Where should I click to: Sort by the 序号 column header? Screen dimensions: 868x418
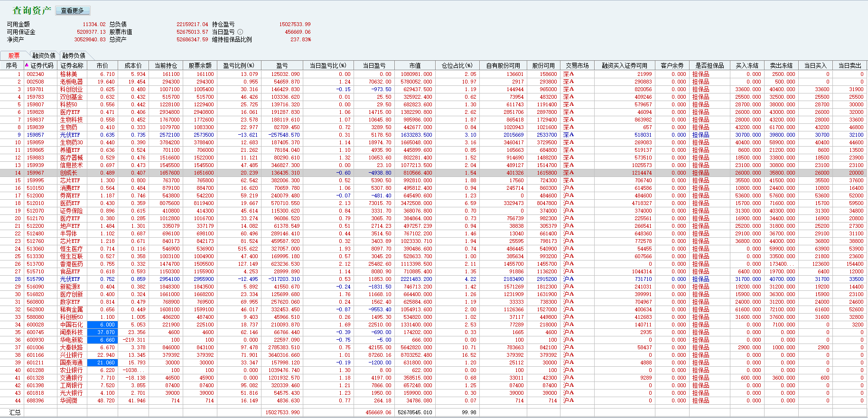click(x=11, y=65)
